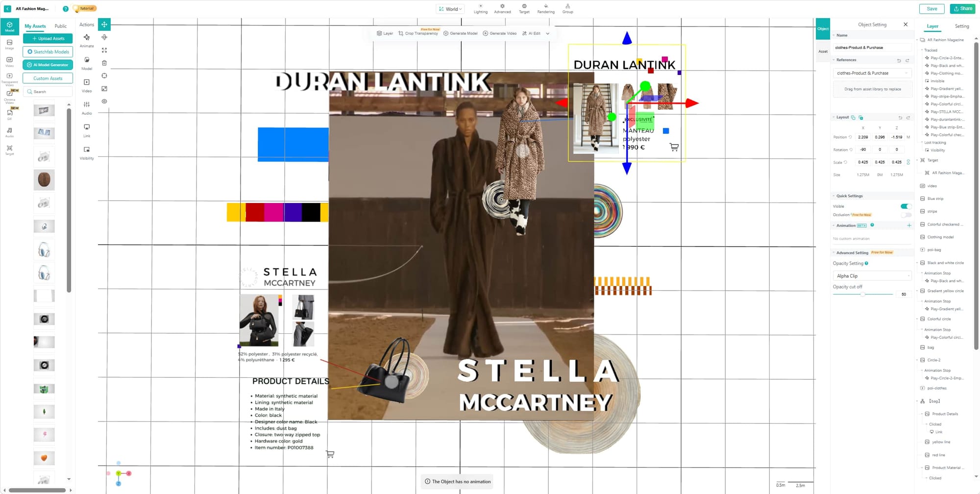The height and width of the screenshot is (494, 980).
Task: Collapse the Black and white circle layer
Action: click(917, 263)
